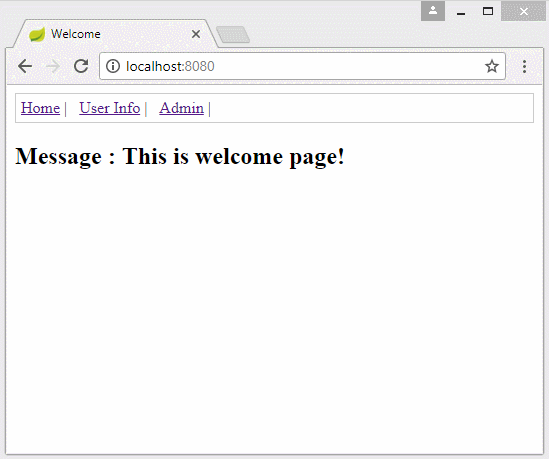Close the browser window
This screenshot has width=549, height=459.
pyautogui.click(x=523, y=11)
